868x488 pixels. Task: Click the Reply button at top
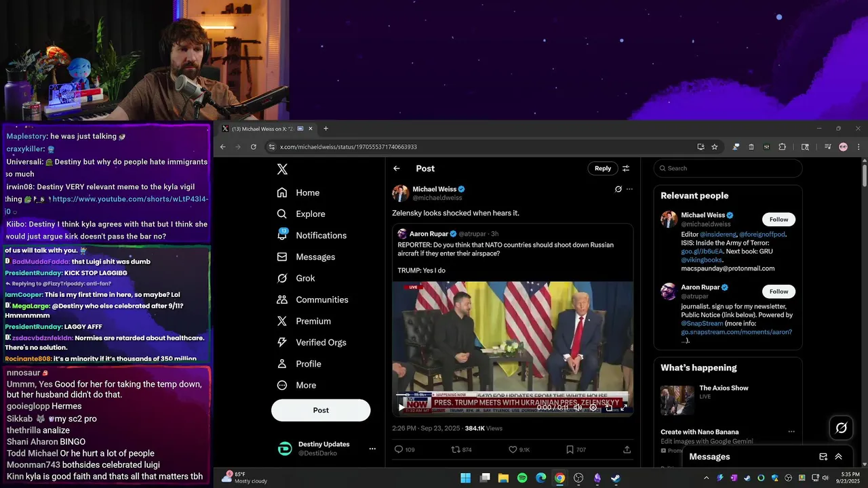603,168
